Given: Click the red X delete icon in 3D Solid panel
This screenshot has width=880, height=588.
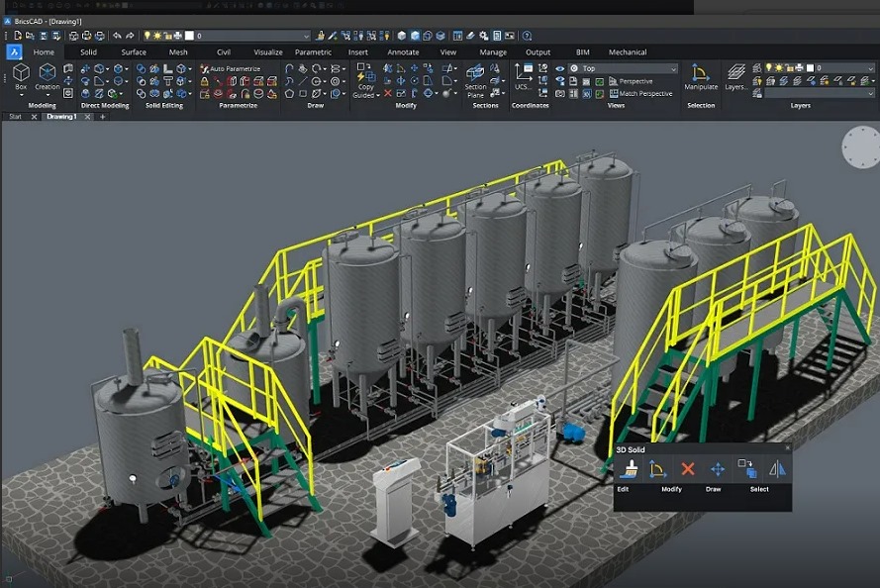Looking at the screenshot, I should (x=688, y=469).
